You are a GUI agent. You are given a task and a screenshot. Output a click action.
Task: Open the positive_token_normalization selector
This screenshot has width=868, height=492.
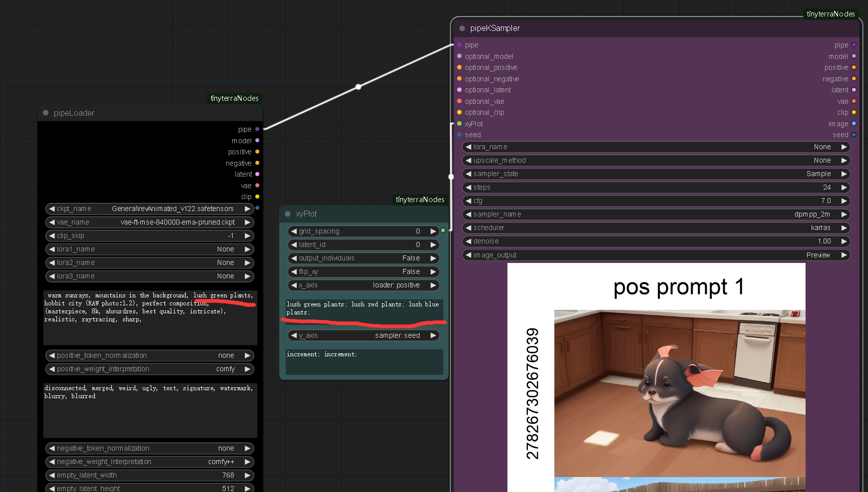pyautogui.click(x=149, y=355)
